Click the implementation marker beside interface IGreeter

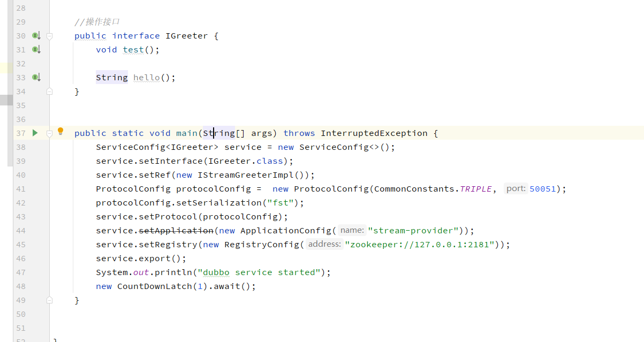tap(35, 35)
